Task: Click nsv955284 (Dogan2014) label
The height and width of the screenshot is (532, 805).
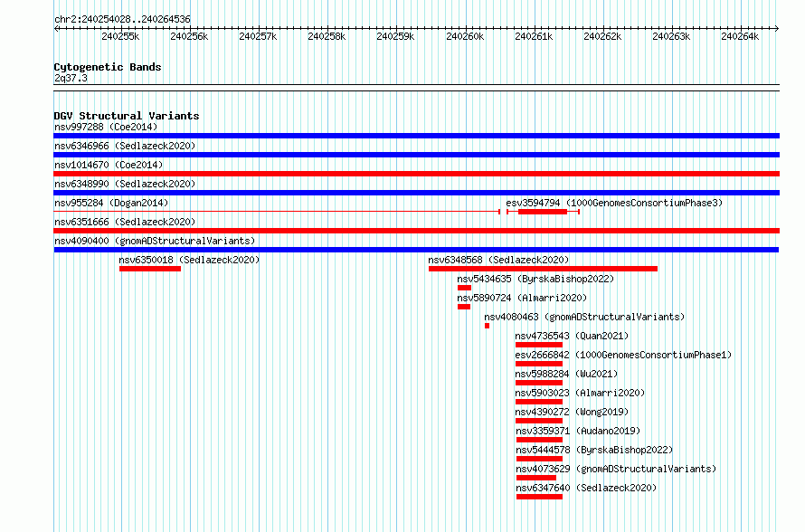Action: tap(111, 203)
